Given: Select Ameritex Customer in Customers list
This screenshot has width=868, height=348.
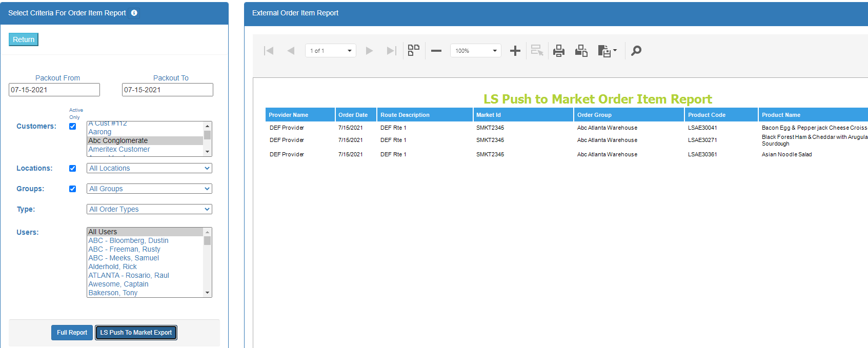Looking at the screenshot, I should point(145,149).
